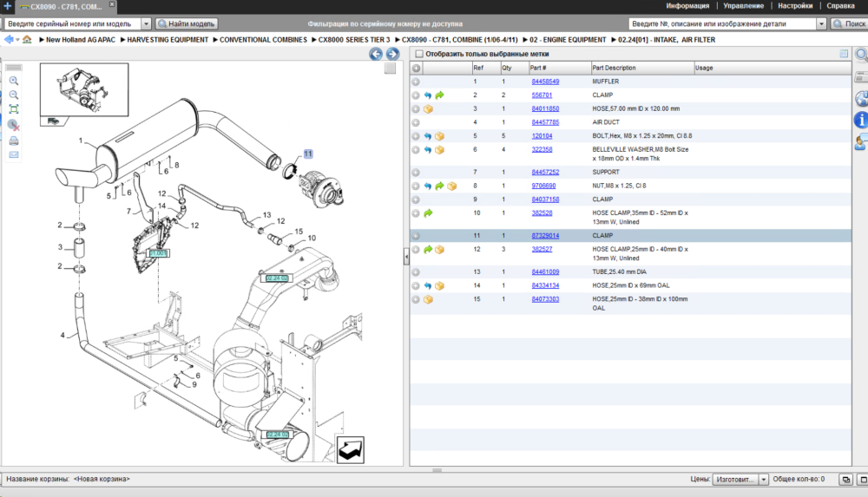This screenshot has width=868, height=497.
Task: Fit the diagram to the window
Action: pos(14,109)
